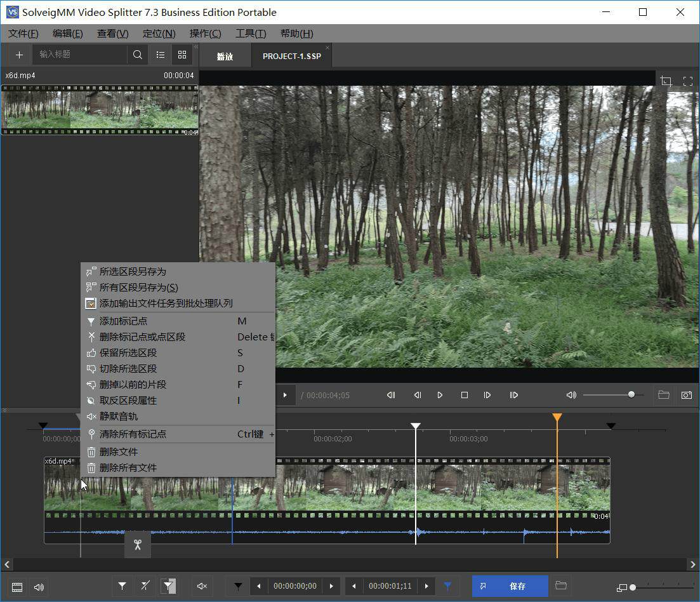The image size is (700, 602).
Task: Step forward one frame in playback controls
Action: click(x=487, y=395)
